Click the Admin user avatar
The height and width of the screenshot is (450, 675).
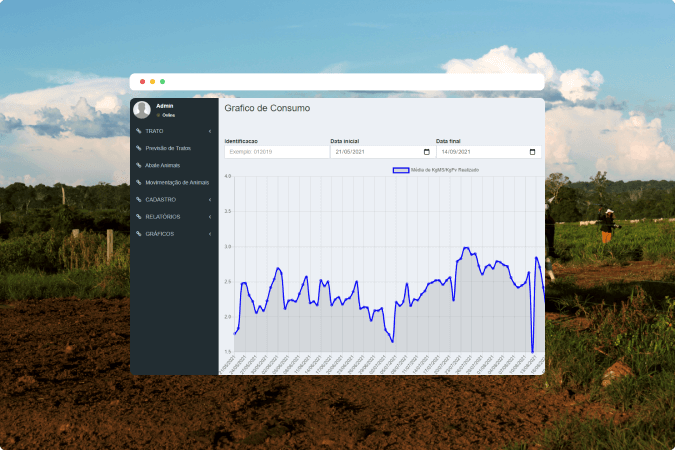click(142, 110)
